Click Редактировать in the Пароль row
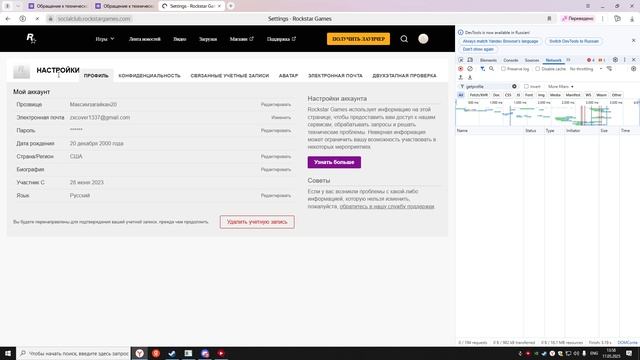The width and height of the screenshot is (640, 360). pos(276,131)
